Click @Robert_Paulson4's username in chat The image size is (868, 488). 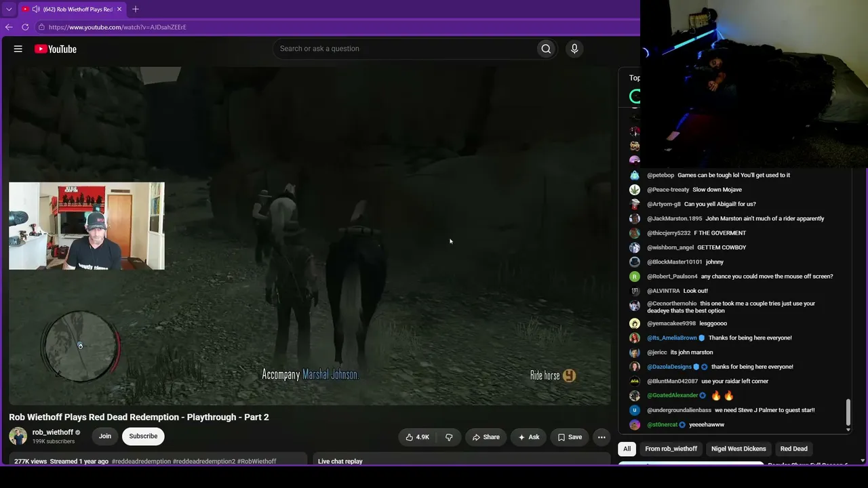[x=672, y=277]
